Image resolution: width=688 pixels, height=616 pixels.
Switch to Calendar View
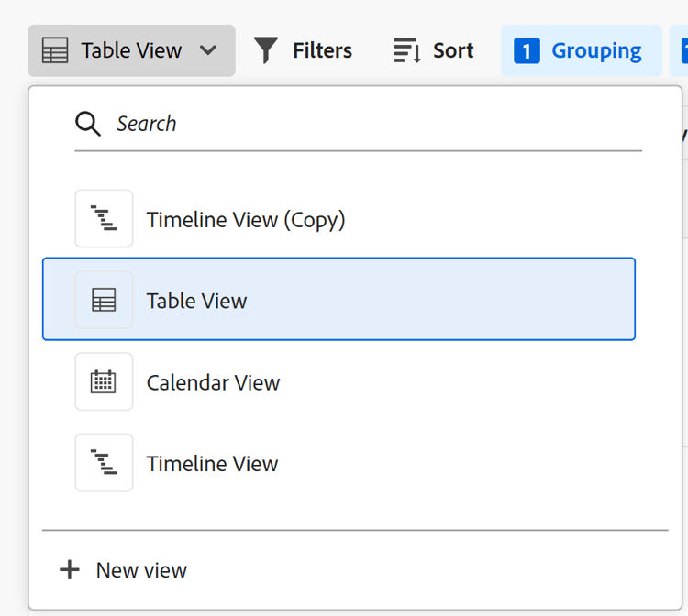point(213,382)
